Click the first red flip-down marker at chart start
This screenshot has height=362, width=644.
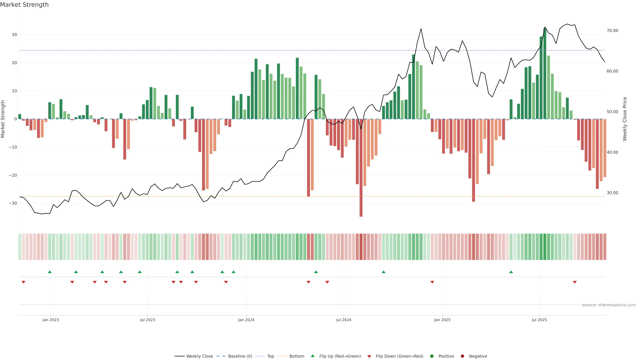coord(23,282)
